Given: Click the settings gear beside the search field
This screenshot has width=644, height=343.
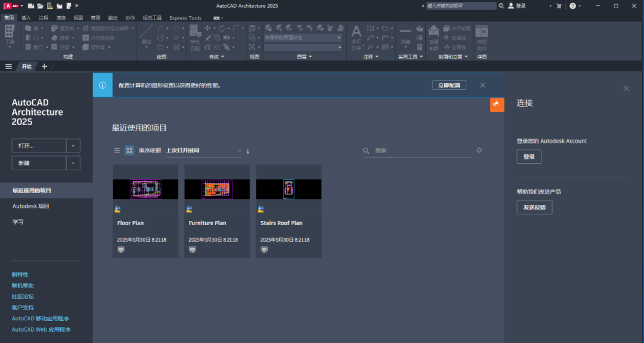Looking at the screenshot, I should pyautogui.click(x=479, y=151).
